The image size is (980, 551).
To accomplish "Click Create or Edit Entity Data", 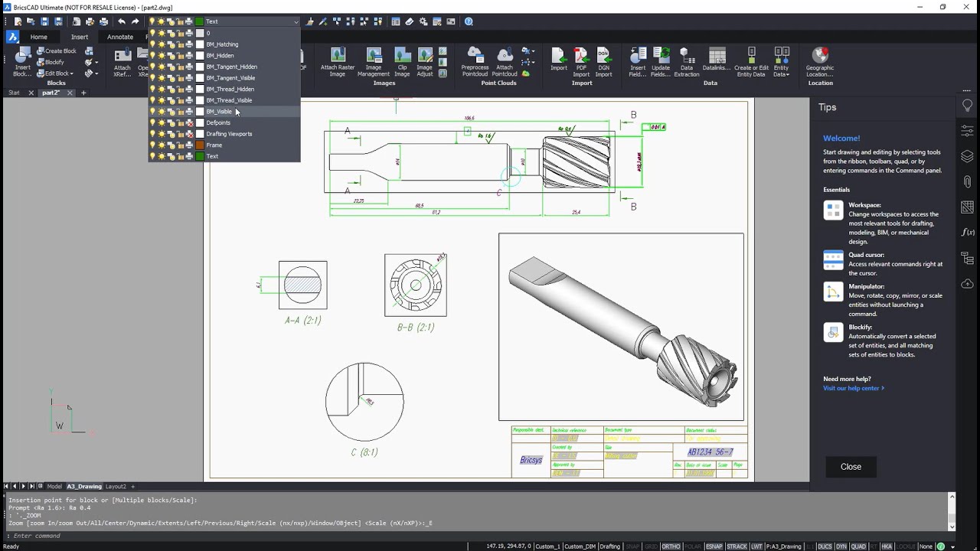I will coord(751,61).
